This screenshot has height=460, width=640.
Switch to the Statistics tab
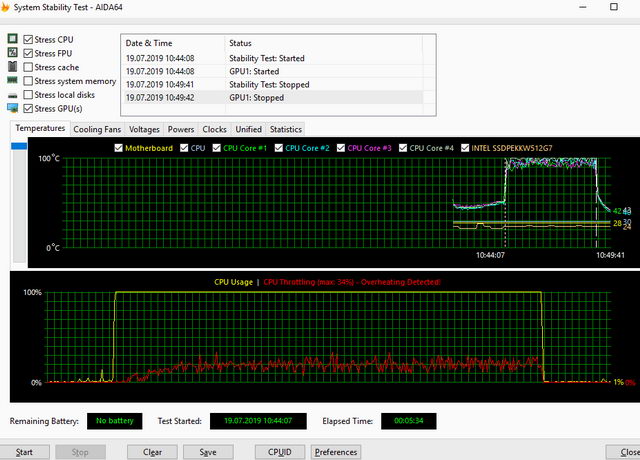[x=286, y=129]
